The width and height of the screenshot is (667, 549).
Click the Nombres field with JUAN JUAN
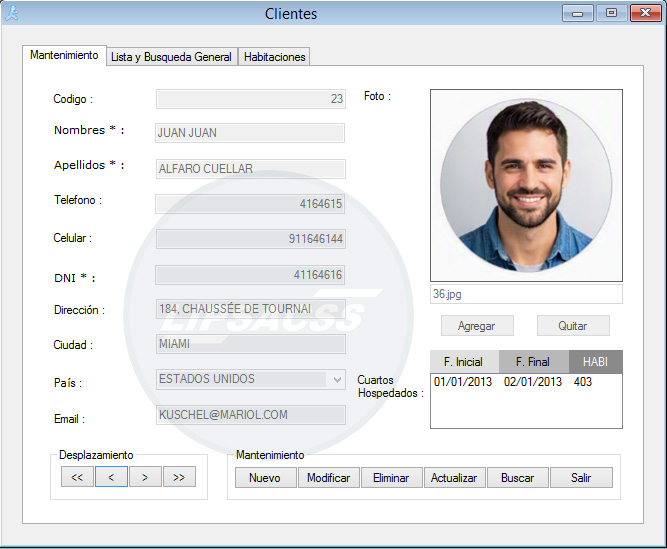[x=250, y=133]
